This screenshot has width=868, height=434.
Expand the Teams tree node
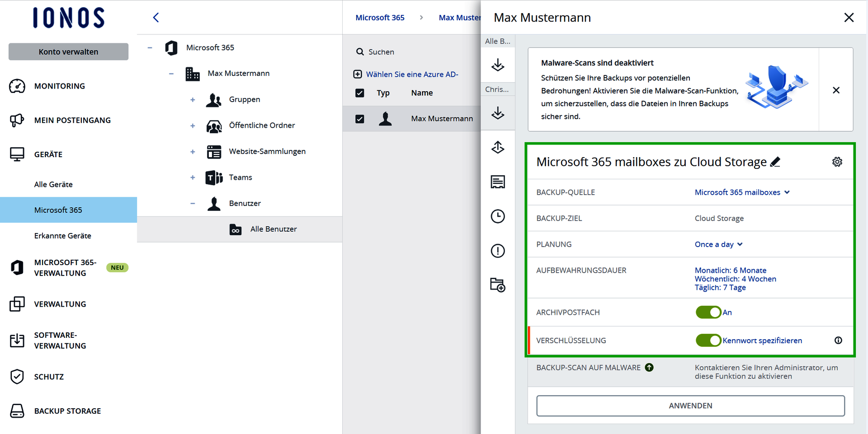tap(193, 177)
